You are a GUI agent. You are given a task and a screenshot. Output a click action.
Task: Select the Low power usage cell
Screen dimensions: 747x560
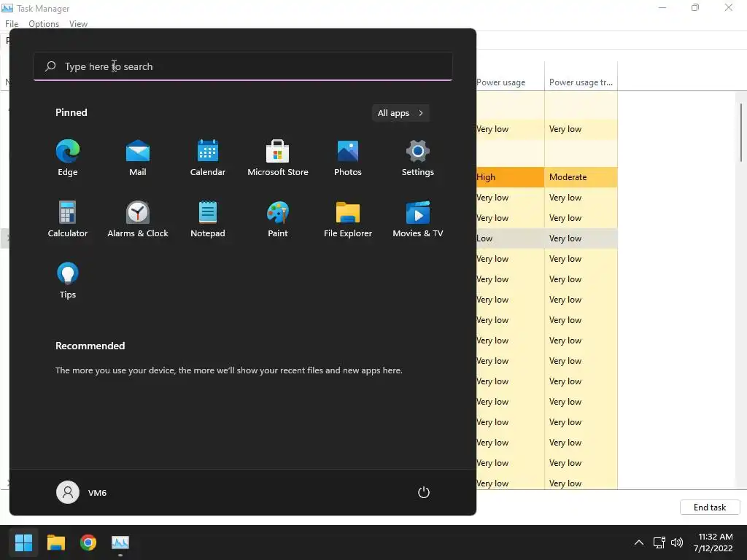(x=510, y=238)
